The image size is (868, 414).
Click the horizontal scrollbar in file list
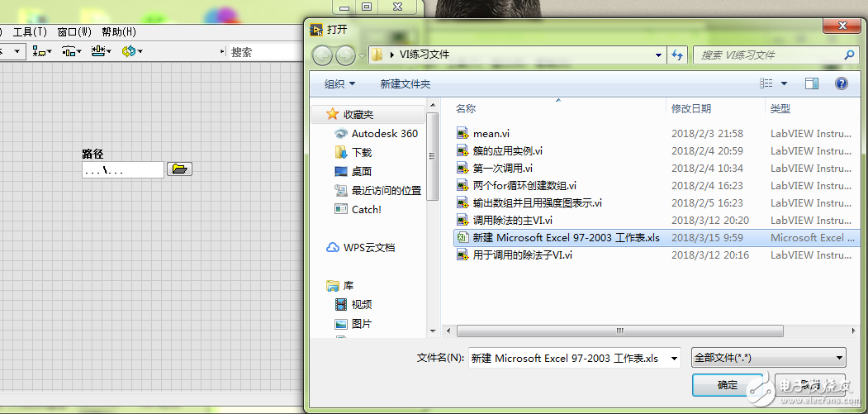click(x=619, y=331)
